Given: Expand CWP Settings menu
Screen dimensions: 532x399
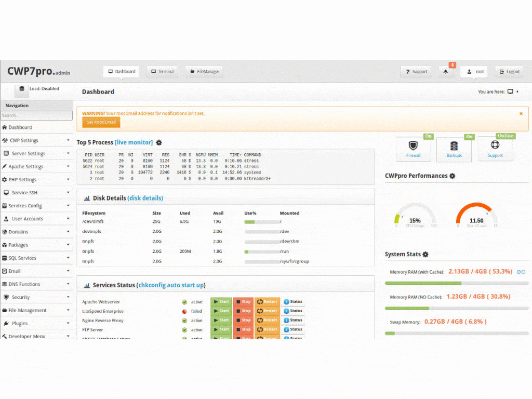Looking at the screenshot, I should (37, 140).
